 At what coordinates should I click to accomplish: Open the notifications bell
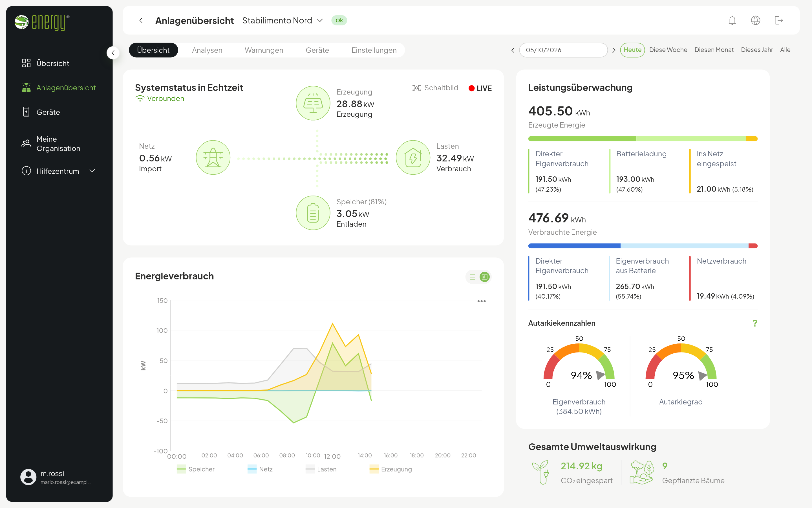(x=732, y=21)
